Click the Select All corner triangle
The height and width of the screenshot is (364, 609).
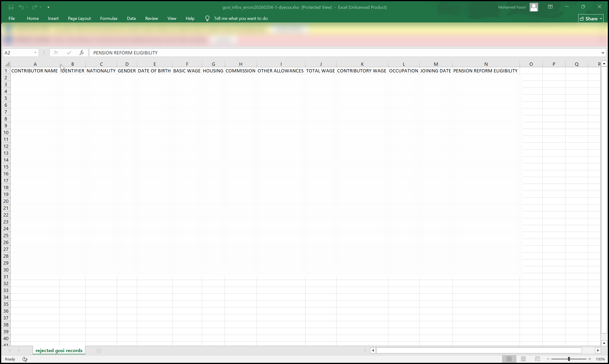[7, 64]
